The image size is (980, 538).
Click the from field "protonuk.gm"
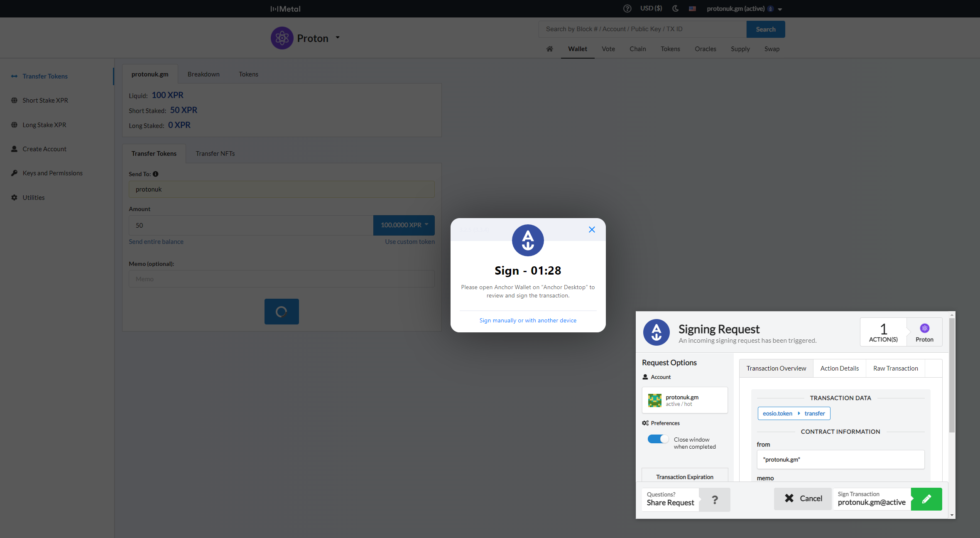click(x=840, y=460)
